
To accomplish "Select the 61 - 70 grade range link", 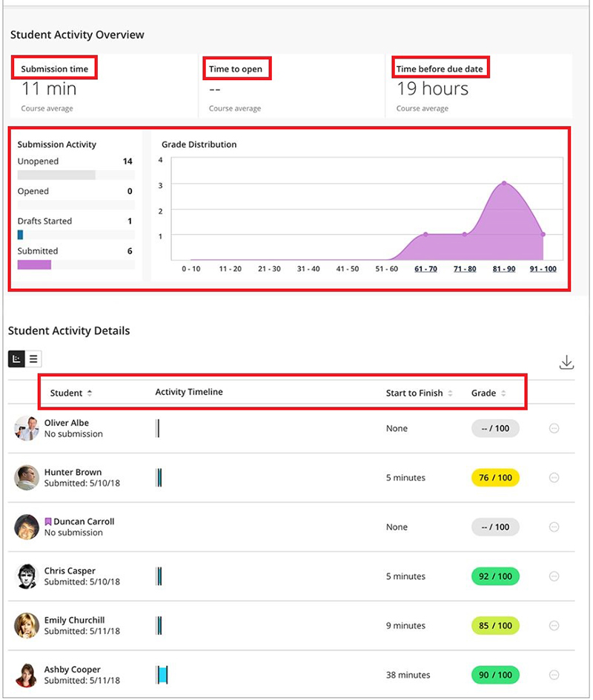I will [425, 269].
